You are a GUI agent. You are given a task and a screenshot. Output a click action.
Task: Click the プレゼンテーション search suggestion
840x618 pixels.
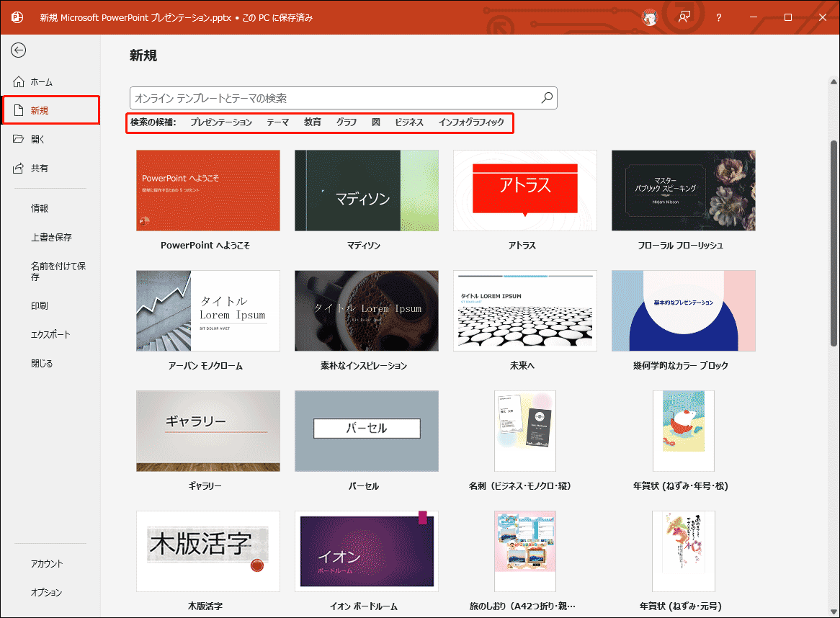click(x=221, y=122)
